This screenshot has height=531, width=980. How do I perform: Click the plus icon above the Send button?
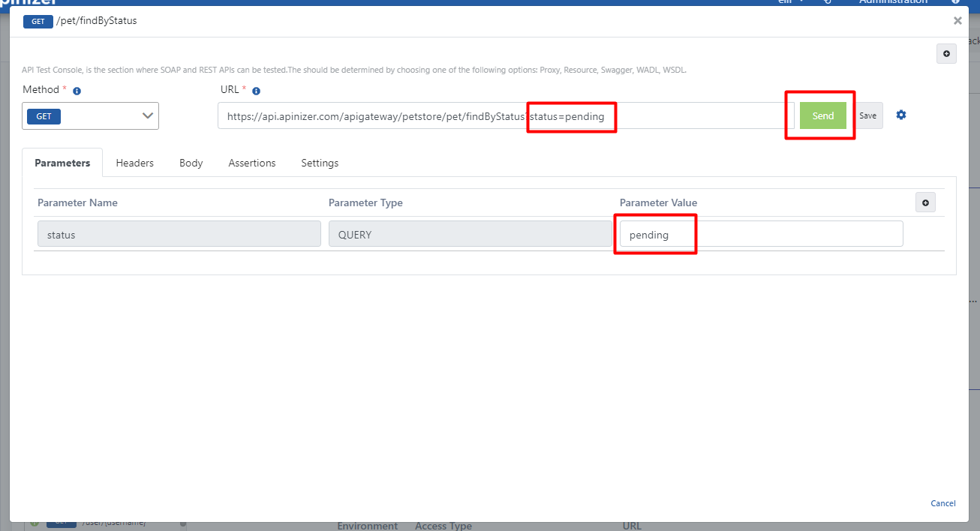pyautogui.click(x=945, y=54)
